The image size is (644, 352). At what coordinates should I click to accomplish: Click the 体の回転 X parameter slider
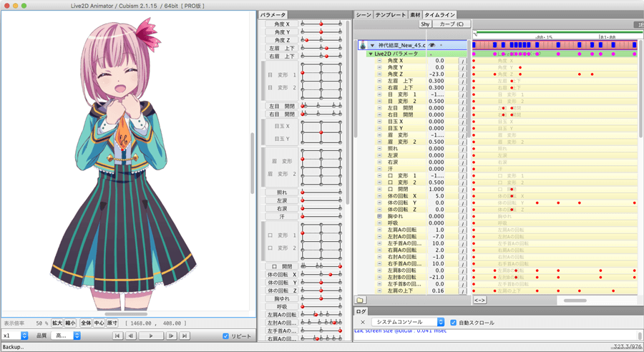pos(321,274)
